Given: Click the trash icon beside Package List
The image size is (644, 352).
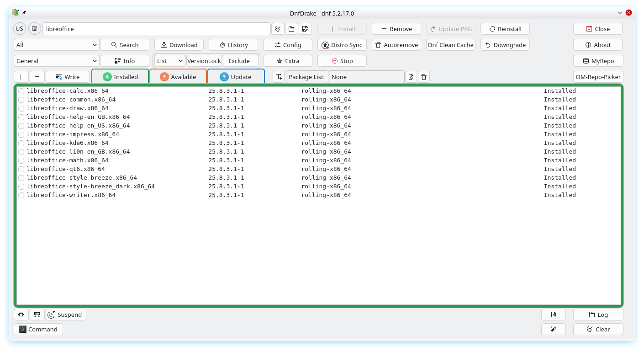Looking at the screenshot, I should (423, 77).
